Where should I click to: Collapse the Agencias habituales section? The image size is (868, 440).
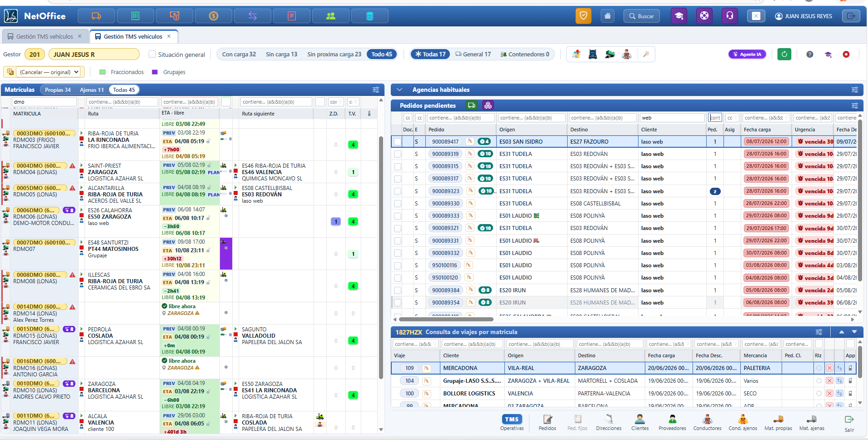(399, 90)
